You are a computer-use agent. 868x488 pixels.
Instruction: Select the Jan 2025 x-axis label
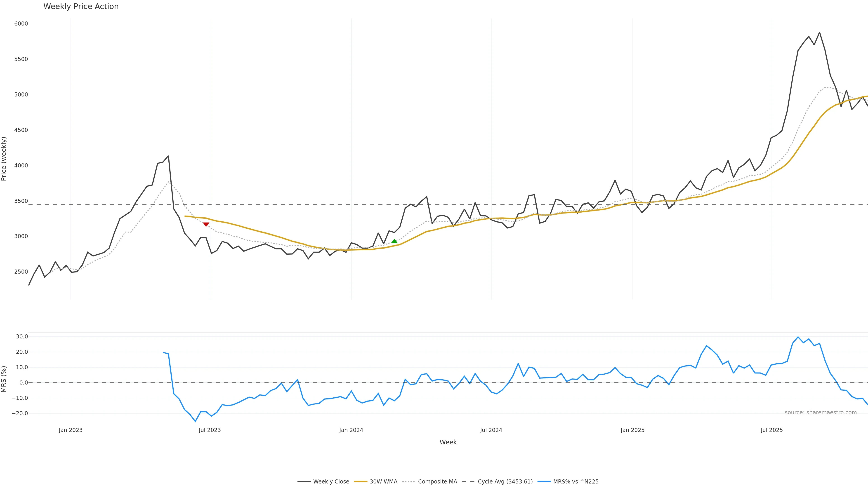pos(632,430)
